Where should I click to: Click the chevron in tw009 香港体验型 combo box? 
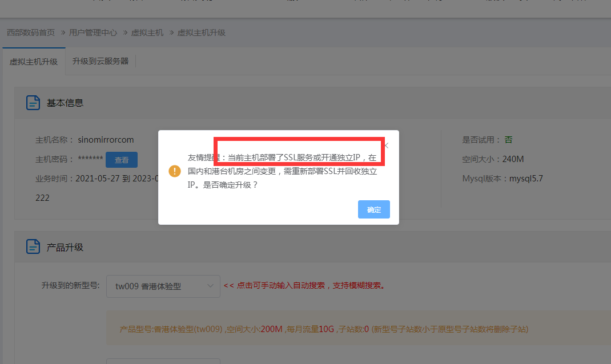(x=210, y=285)
